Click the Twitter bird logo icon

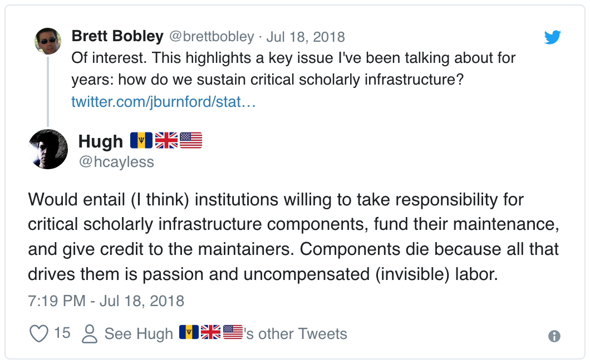[553, 37]
